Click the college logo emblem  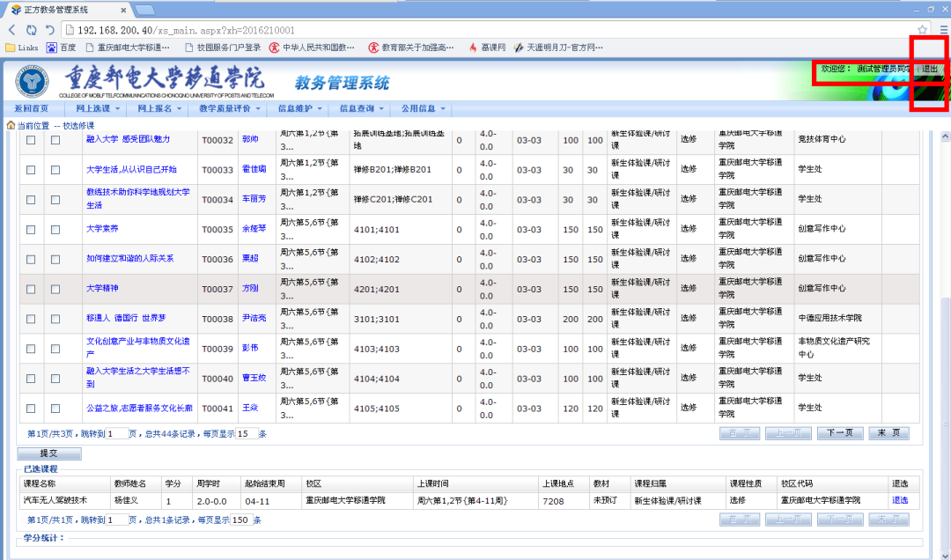(33, 82)
